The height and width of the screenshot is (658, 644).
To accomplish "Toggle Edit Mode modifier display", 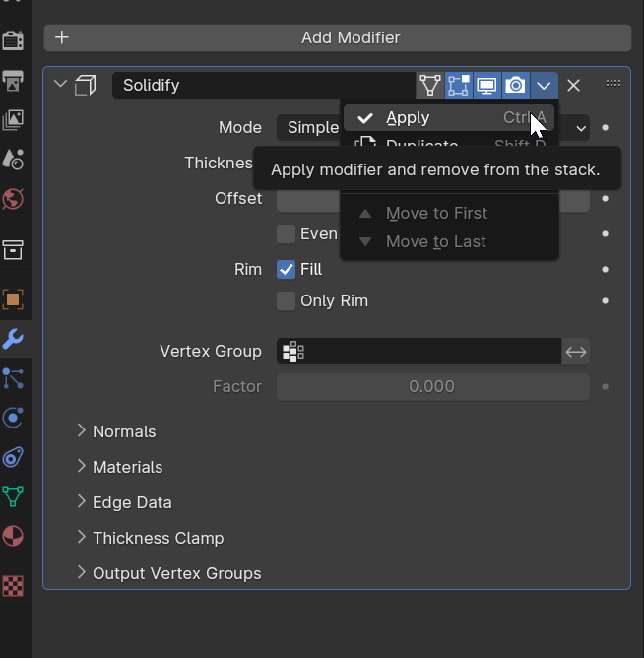I will pos(459,85).
